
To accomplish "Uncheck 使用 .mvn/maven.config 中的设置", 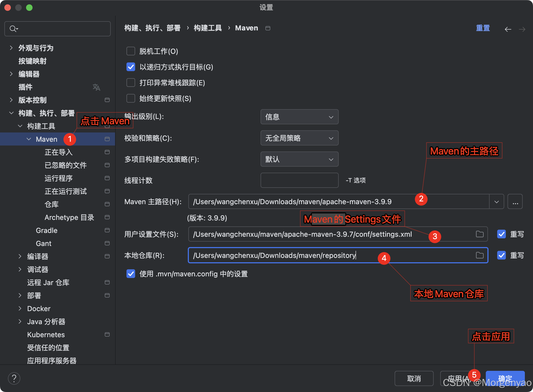I will 131,274.
